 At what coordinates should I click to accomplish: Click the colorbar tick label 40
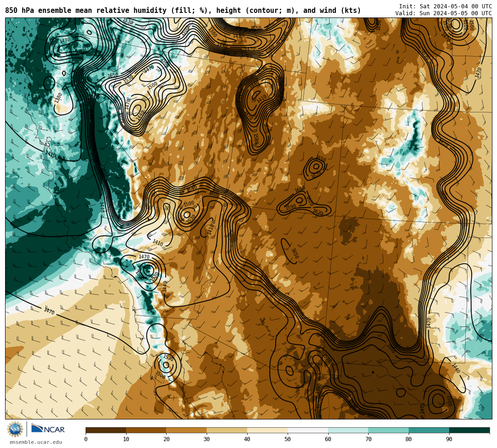click(247, 439)
